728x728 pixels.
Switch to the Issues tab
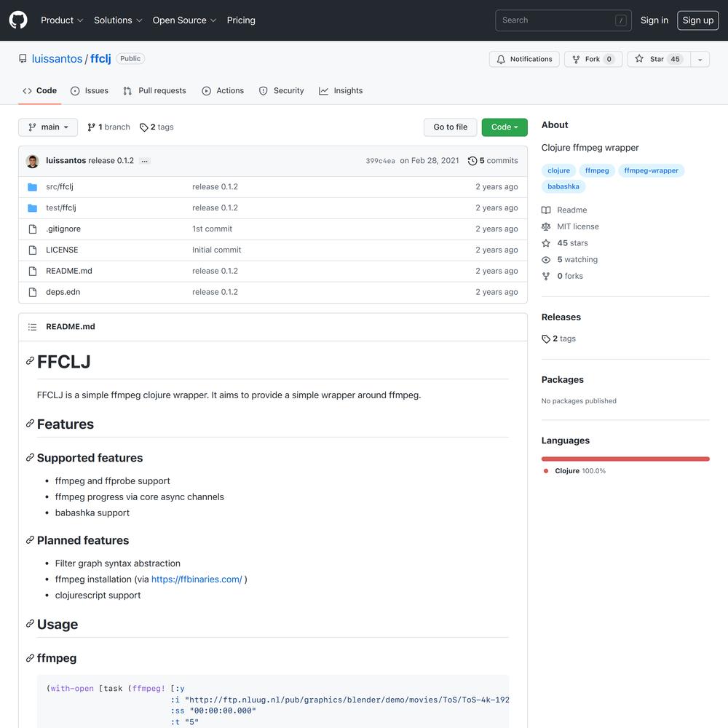(89, 90)
